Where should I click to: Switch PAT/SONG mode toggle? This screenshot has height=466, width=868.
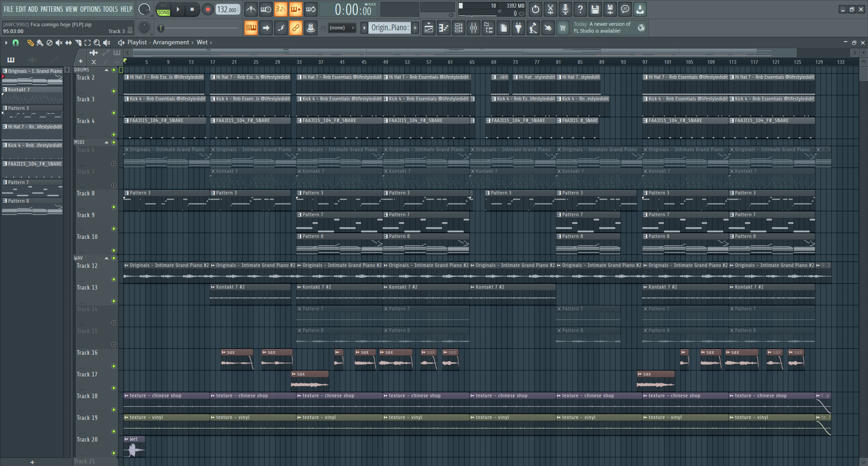[164, 9]
